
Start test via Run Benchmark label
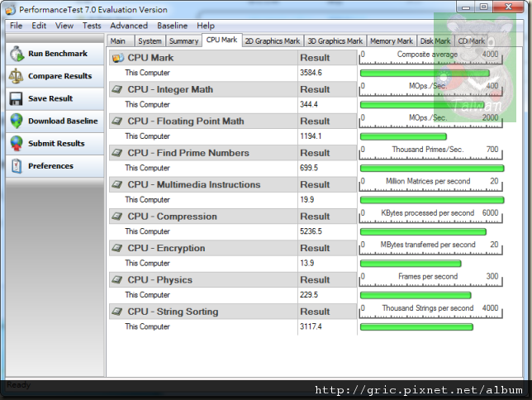[x=58, y=54]
